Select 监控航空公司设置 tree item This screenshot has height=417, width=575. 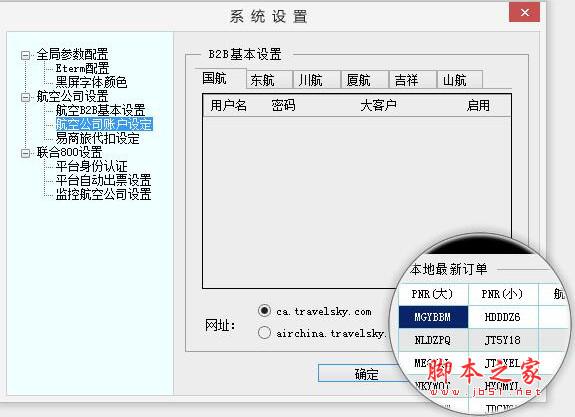pos(103,194)
